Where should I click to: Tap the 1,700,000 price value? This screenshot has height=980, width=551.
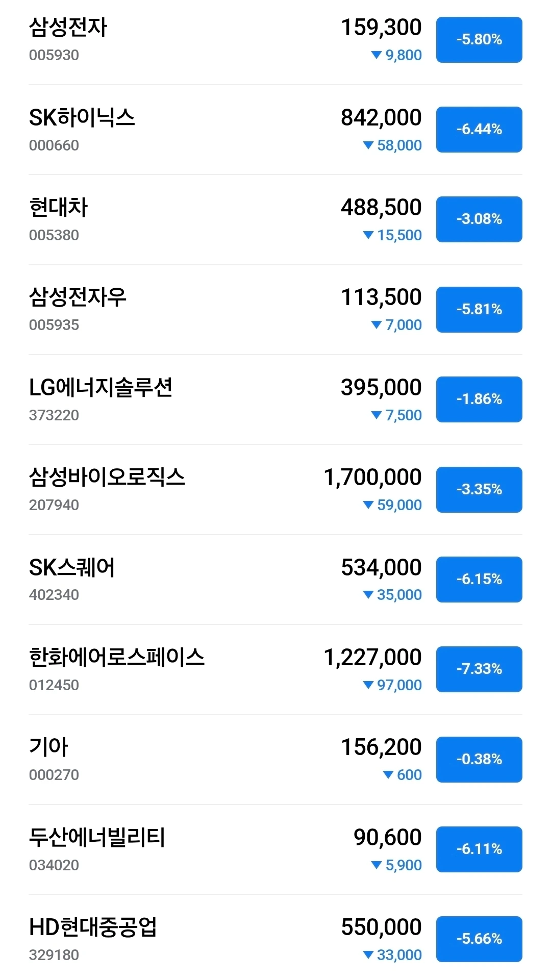pos(372,478)
